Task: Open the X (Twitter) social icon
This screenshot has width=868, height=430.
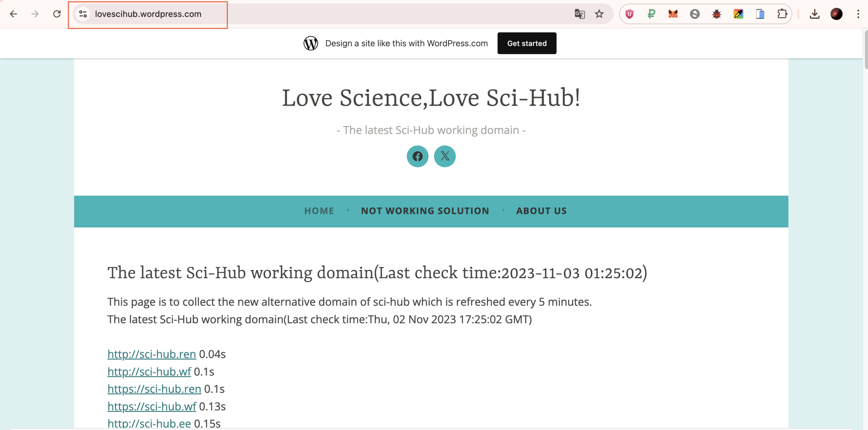Action: click(x=445, y=156)
